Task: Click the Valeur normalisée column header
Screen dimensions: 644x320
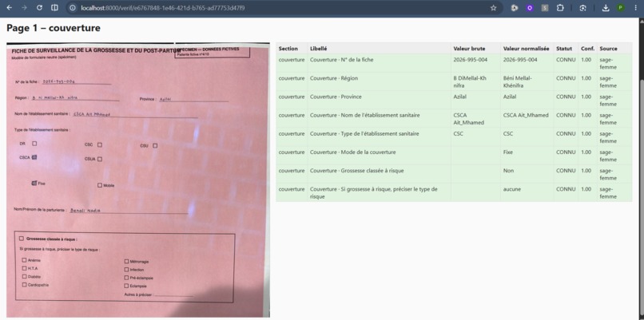Action: point(526,49)
